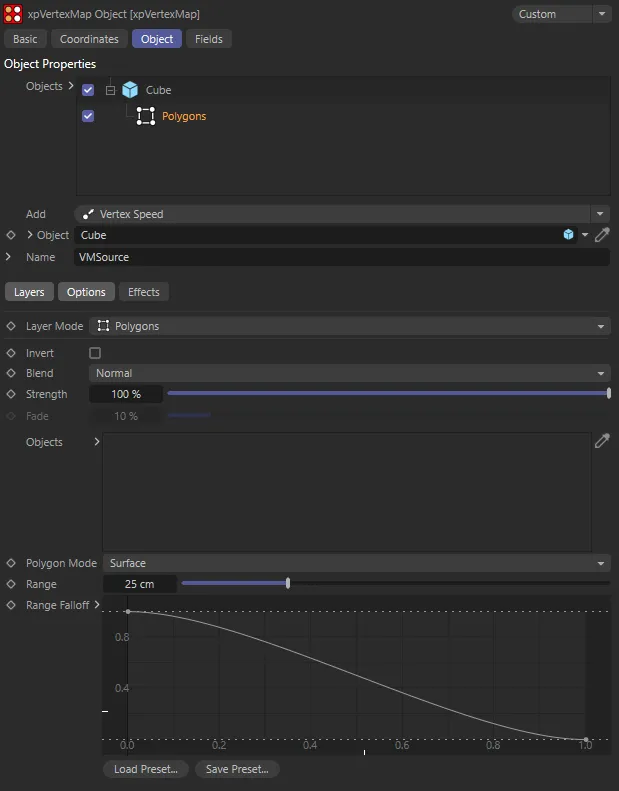Click the Save Preset button
The height and width of the screenshot is (791, 619).
237,769
